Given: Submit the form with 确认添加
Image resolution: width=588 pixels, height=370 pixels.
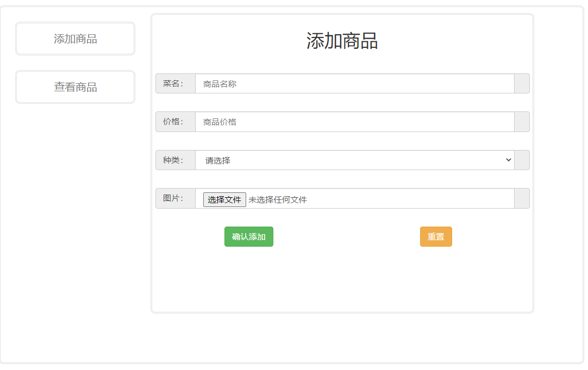Looking at the screenshot, I should [248, 237].
